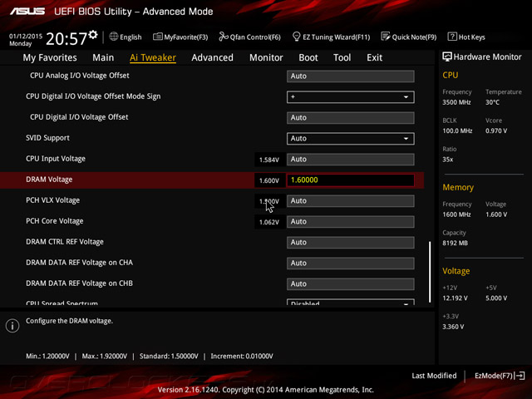Switch to the Main tab

click(103, 57)
